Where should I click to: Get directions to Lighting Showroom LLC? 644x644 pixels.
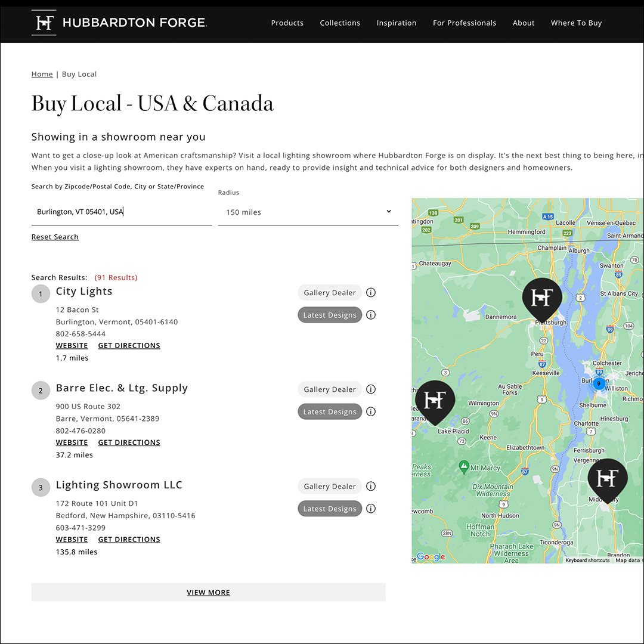point(129,539)
